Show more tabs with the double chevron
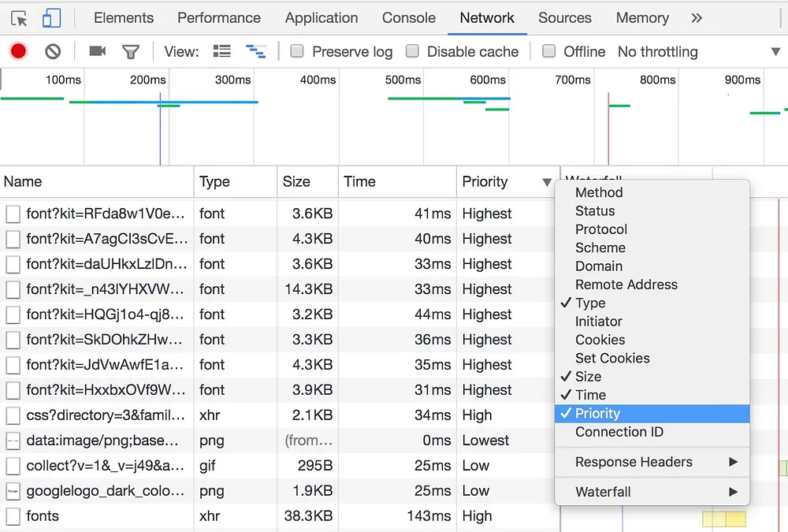The width and height of the screenshot is (788, 532). click(696, 18)
